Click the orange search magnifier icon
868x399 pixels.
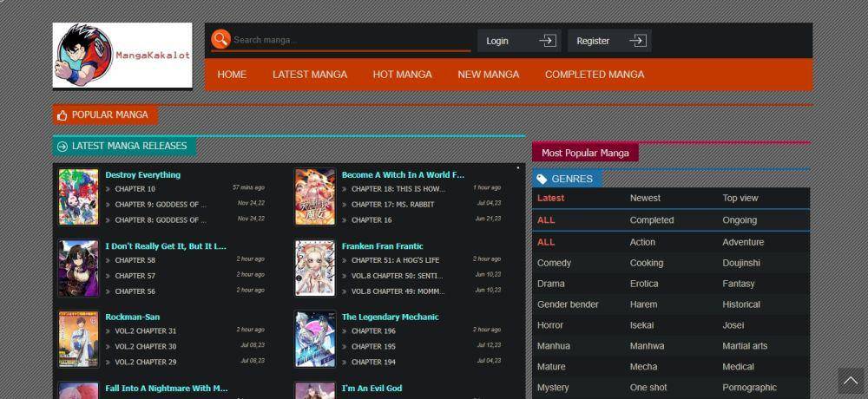click(x=220, y=39)
